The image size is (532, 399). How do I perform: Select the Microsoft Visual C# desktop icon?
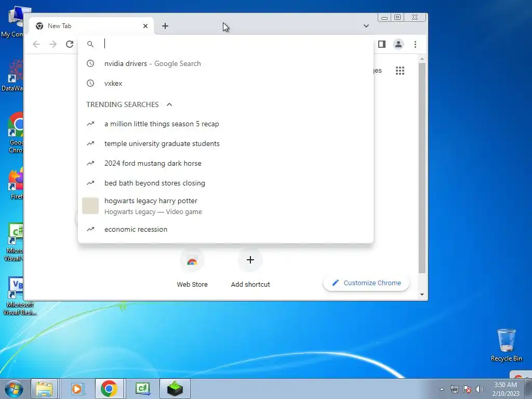click(14, 242)
